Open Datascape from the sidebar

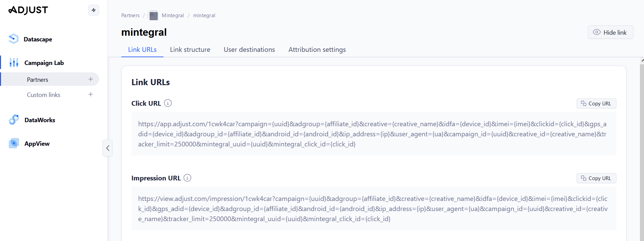point(38,39)
